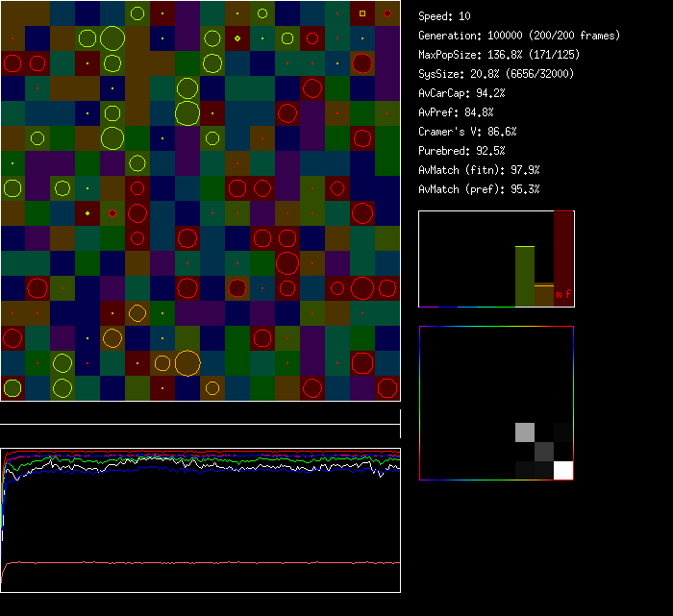
Task: Click the green bar in the histogram
Action: point(524,277)
